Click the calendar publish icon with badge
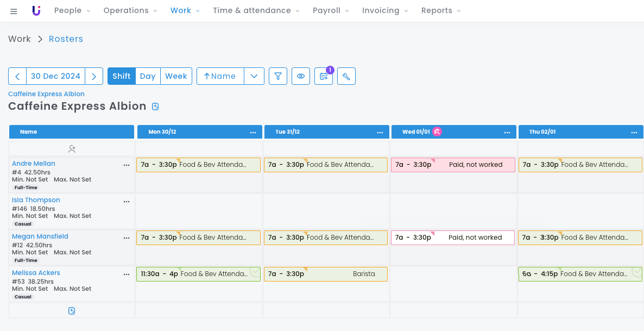Viewport: 644px width, 331px height. [324, 76]
